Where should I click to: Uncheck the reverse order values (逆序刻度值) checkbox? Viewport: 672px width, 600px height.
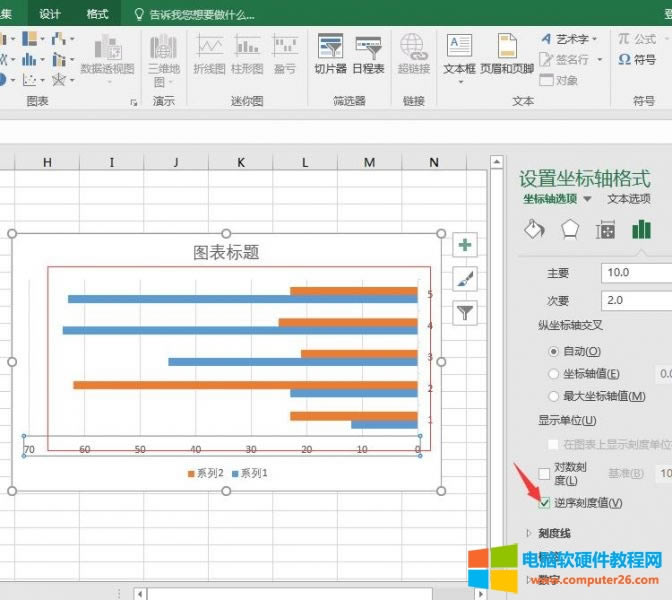point(545,502)
